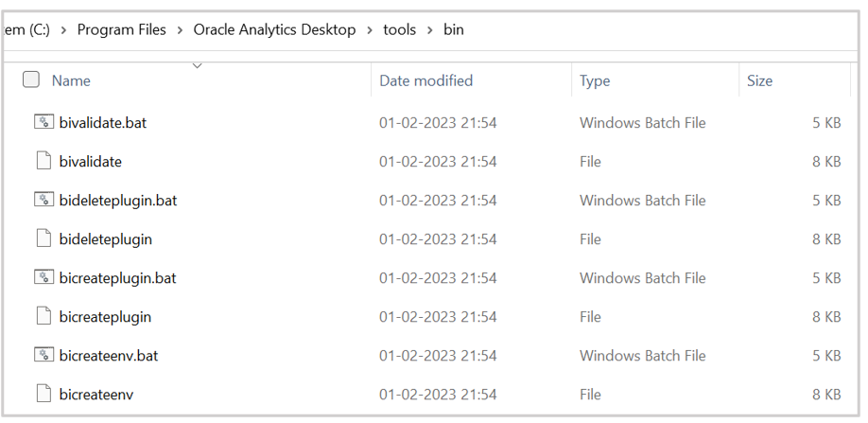This screenshot has width=868, height=423.
Task: Select file name bicreateenv.bat
Action: [109, 356]
